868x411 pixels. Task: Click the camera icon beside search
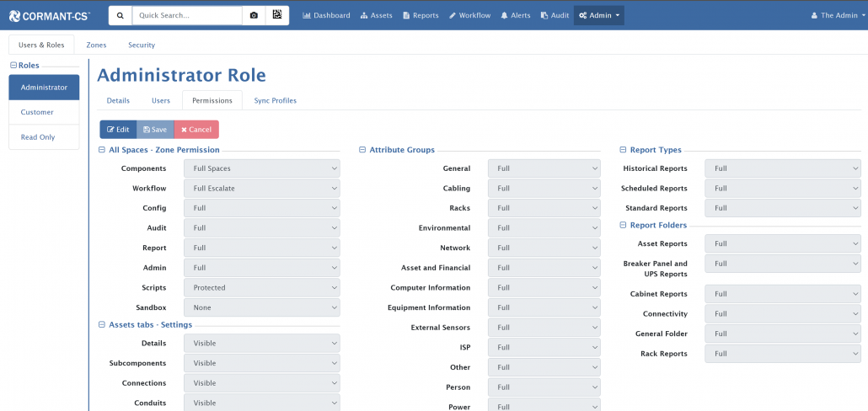[x=255, y=15]
